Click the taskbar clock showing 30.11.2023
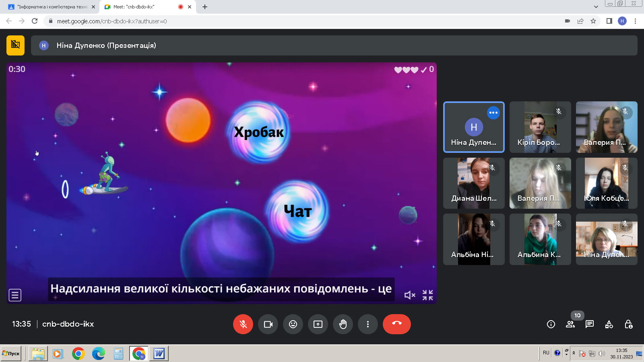Viewport: 644px width, 362px height. (x=621, y=354)
